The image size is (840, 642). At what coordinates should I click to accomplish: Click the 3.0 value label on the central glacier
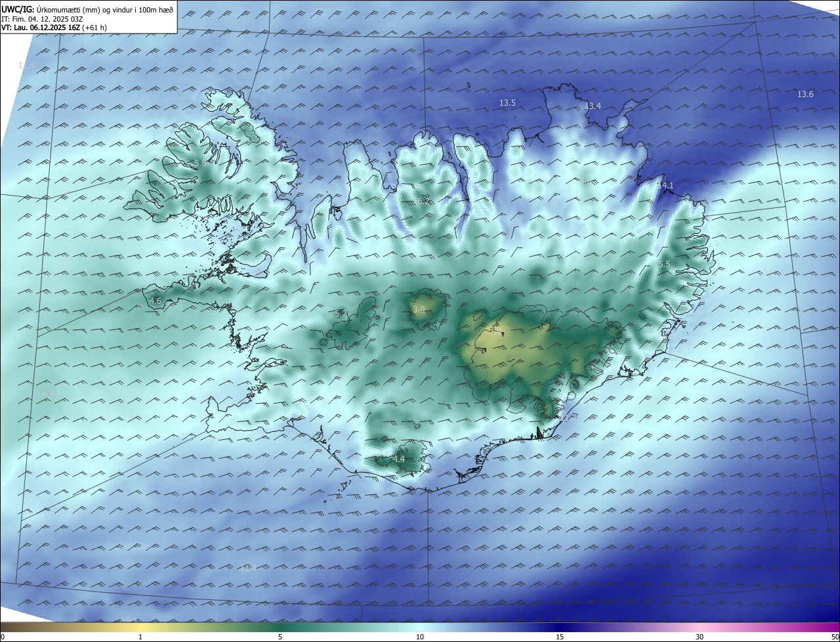[419, 309]
